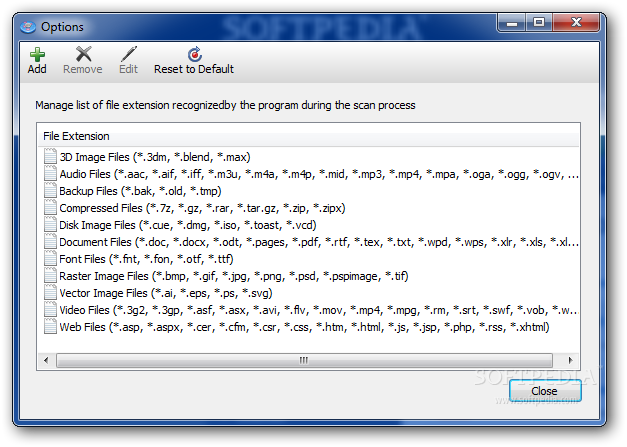
Task: Click the horizontal scrollbar right arrow
Action: tap(571, 360)
